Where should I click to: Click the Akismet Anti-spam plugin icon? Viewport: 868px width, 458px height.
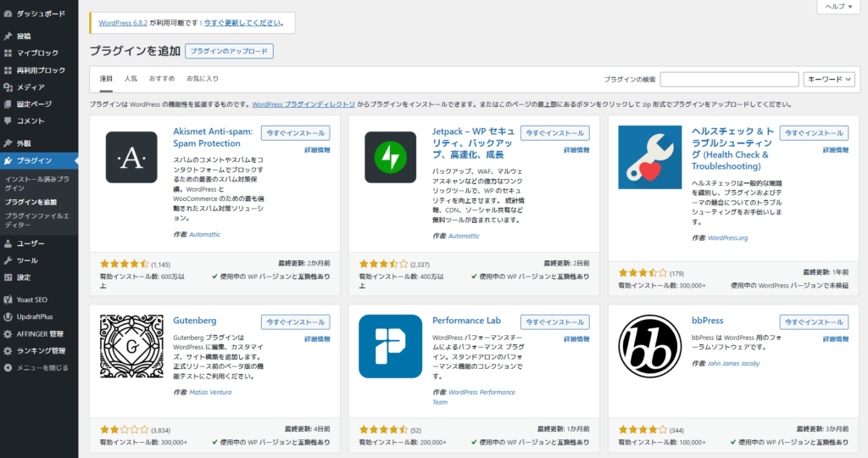point(131,158)
